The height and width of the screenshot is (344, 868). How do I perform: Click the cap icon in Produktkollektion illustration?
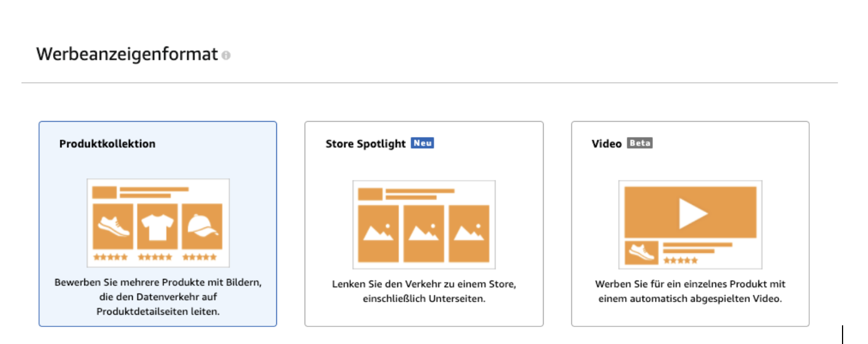click(202, 226)
